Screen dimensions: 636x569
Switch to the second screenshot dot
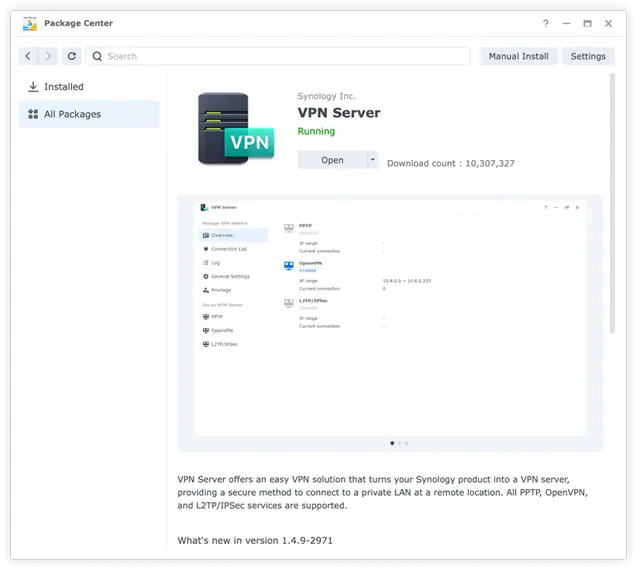[399, 442]
